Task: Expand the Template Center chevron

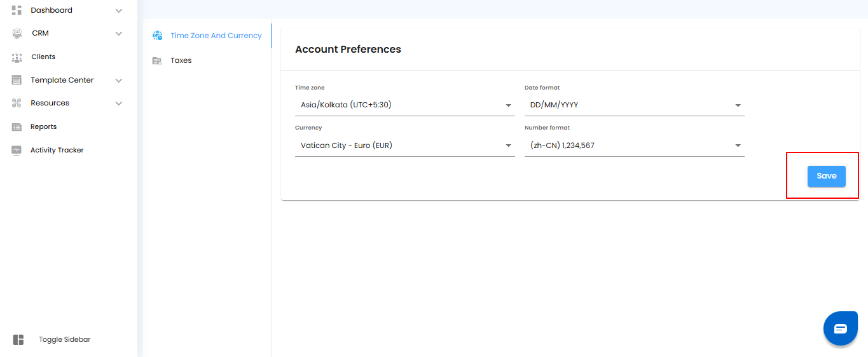Action: click(x=119, y=81)
